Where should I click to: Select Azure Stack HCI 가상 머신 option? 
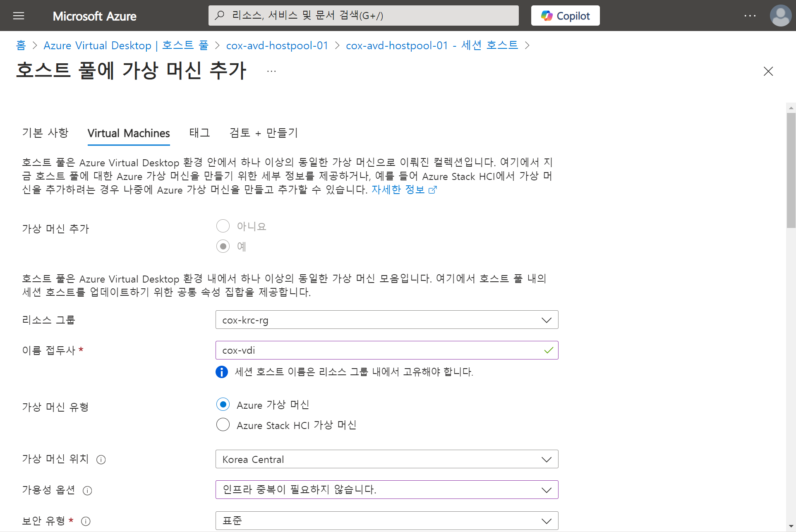click(223, 425)
